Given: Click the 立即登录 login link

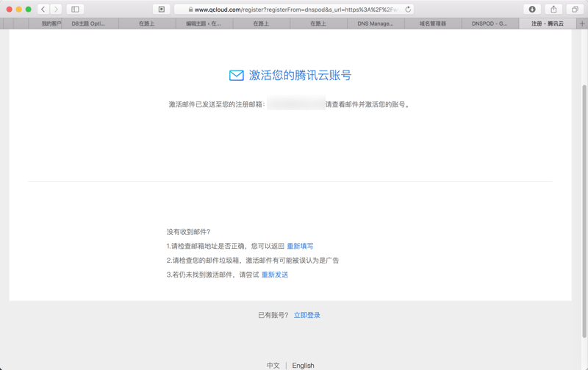Looking at the screenshot, I should point(307,315).
